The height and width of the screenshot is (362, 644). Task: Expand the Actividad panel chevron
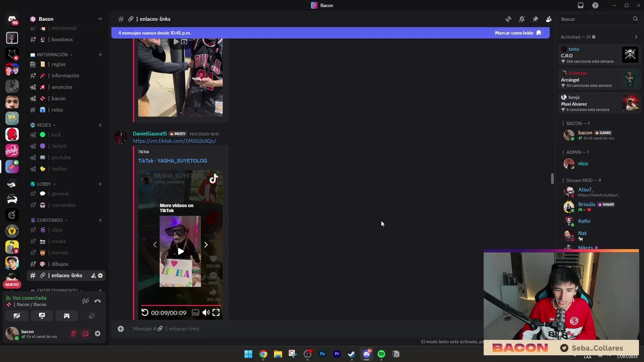point(636,37)
